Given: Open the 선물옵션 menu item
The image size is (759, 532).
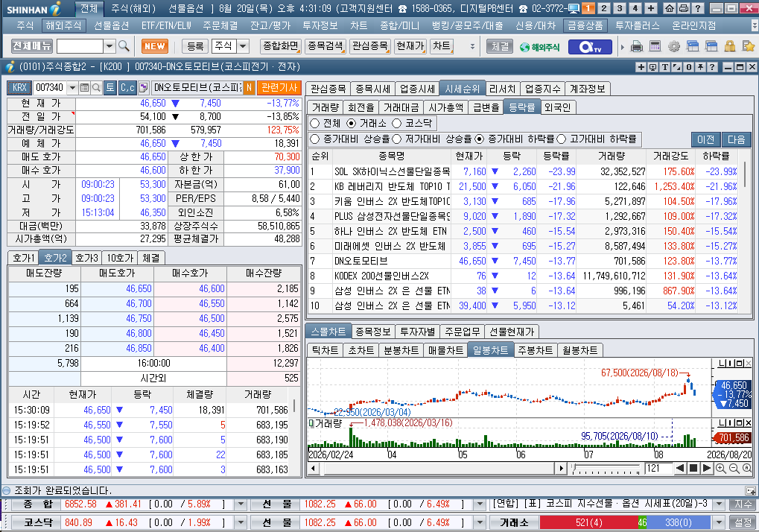Looking at the screenshot, I should (x=112, y=25).
